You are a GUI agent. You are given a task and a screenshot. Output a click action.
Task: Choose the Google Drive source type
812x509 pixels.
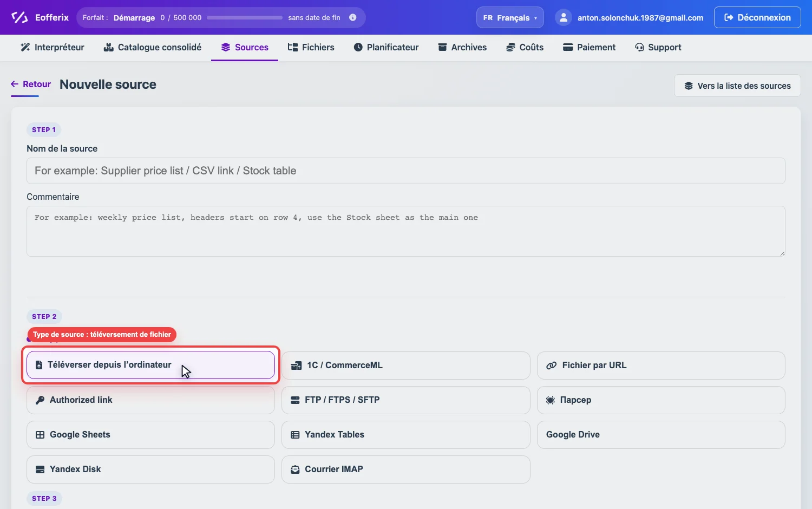661,435
